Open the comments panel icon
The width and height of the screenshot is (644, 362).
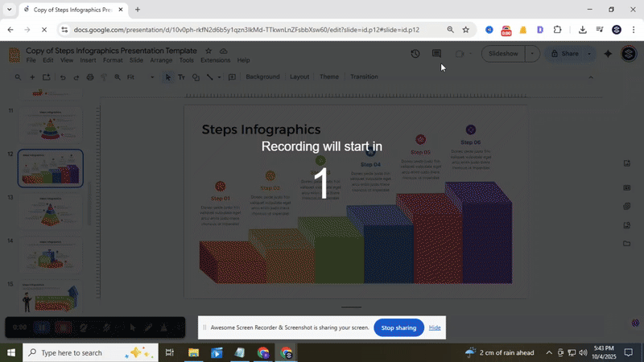[436, 54]
